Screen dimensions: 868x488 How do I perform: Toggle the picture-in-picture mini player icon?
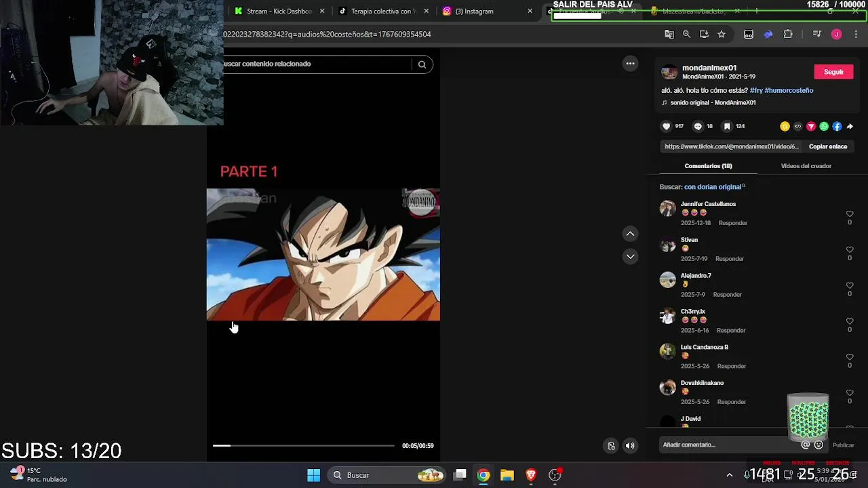point(611,445)
